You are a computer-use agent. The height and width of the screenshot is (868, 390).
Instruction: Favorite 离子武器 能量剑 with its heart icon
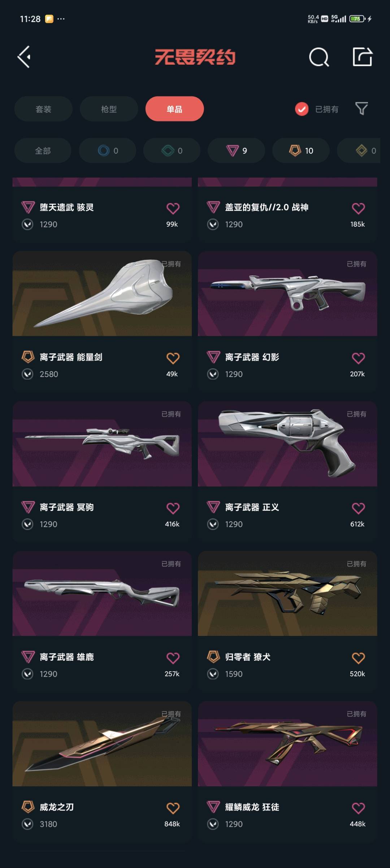173,358
